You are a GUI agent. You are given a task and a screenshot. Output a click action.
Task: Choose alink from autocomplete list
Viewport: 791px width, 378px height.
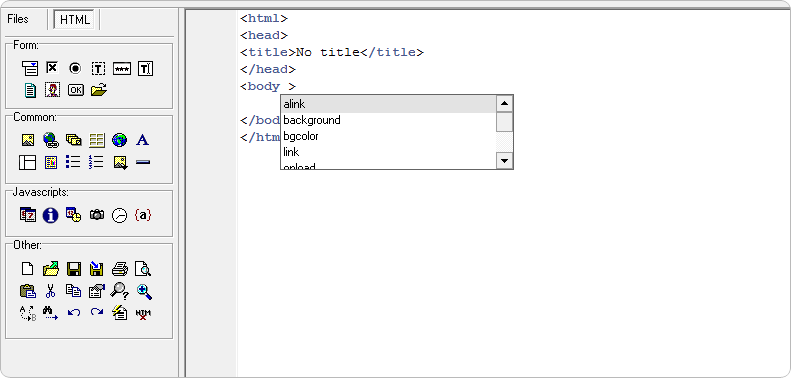388,104
